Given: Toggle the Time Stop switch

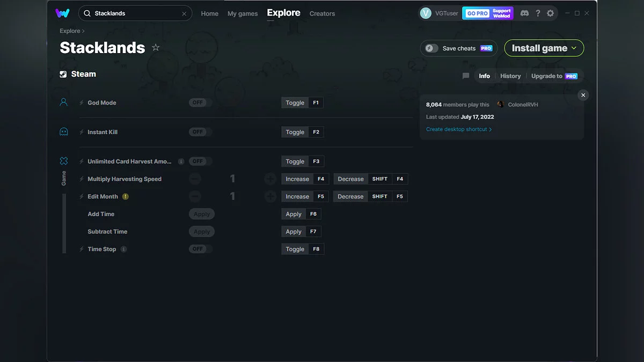Looking at the screenshot, I should [201, 249].
